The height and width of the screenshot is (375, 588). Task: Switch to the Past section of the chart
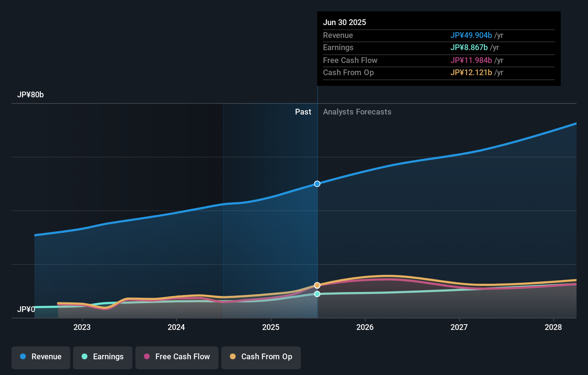[x=303, y=112]
